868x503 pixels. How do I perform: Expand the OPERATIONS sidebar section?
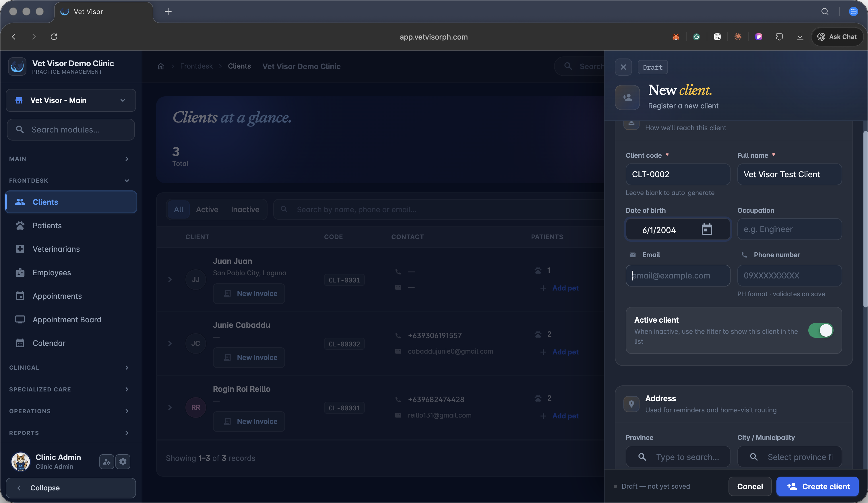tap(71, 411)
